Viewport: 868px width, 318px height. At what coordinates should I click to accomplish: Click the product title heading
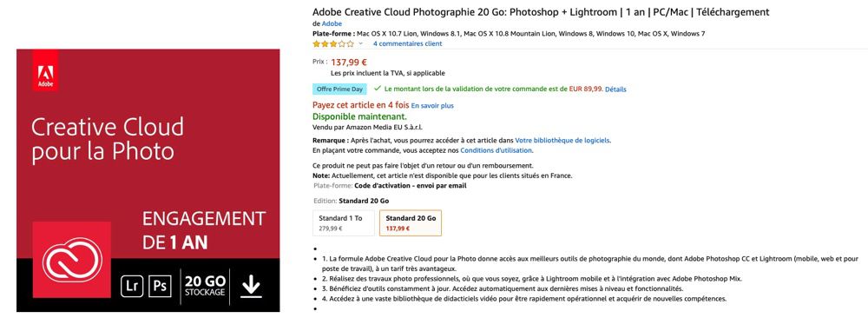click(541, 12)
